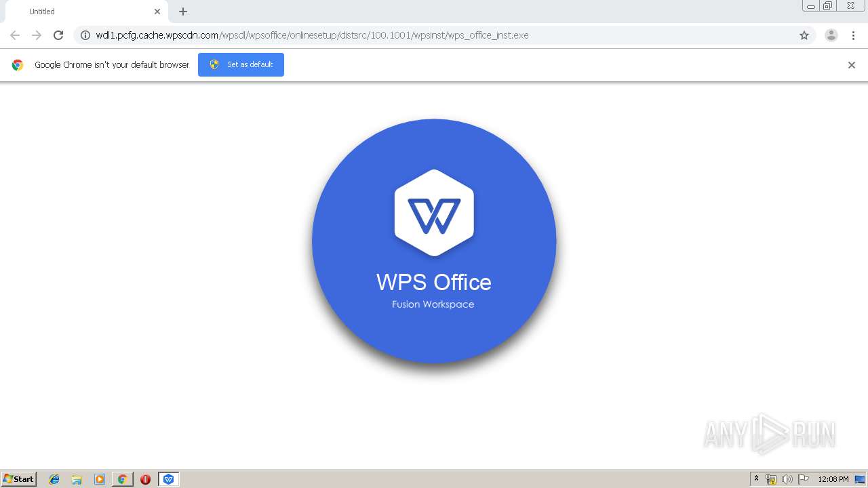Select the Untitled tab

(87, 12)
